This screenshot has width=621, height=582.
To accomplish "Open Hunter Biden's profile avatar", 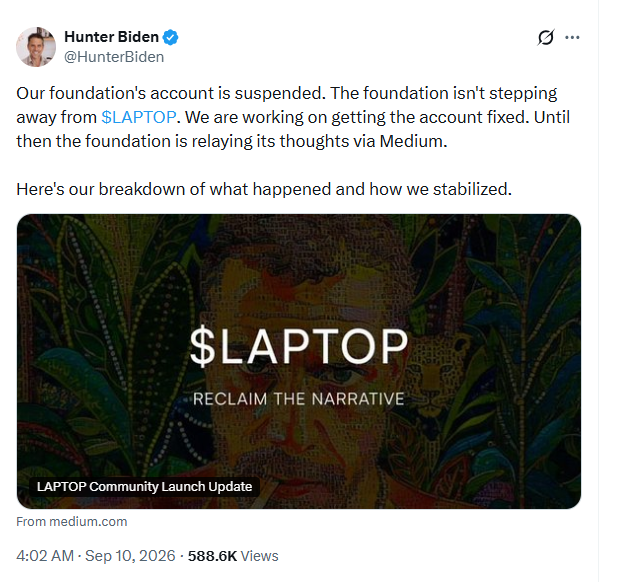I will click(36, 47).
